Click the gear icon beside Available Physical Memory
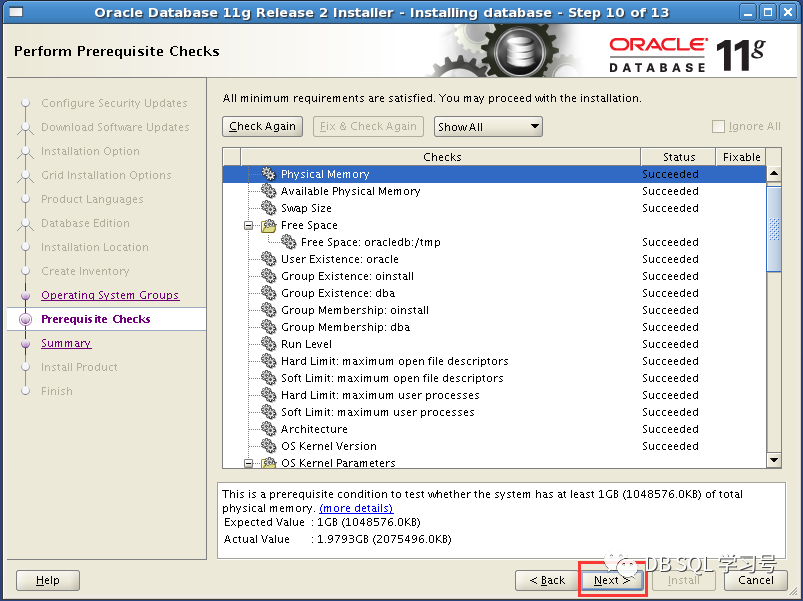803x601 pixels. pos(268,190)
